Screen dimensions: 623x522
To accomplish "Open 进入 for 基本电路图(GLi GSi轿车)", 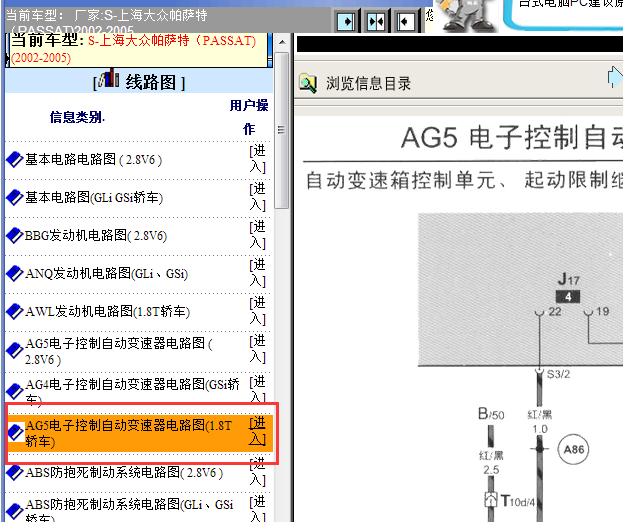I will (257, 197).
